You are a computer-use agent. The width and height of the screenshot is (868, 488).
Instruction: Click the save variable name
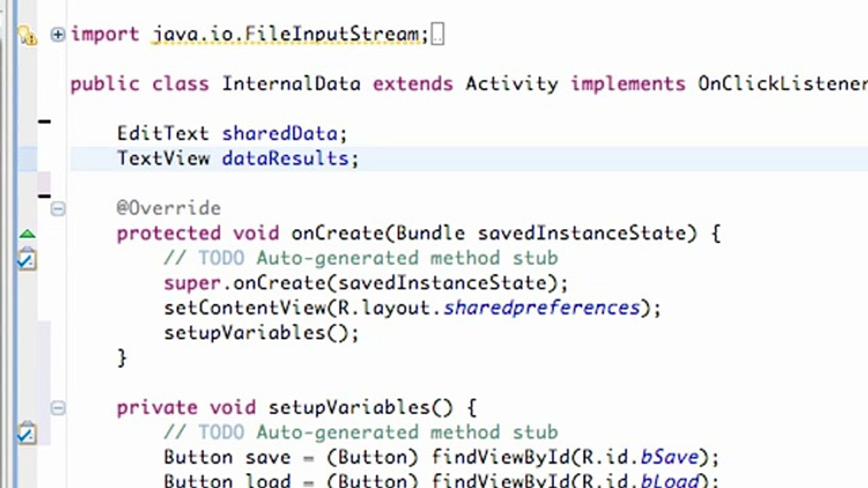[x=268, y=457]
